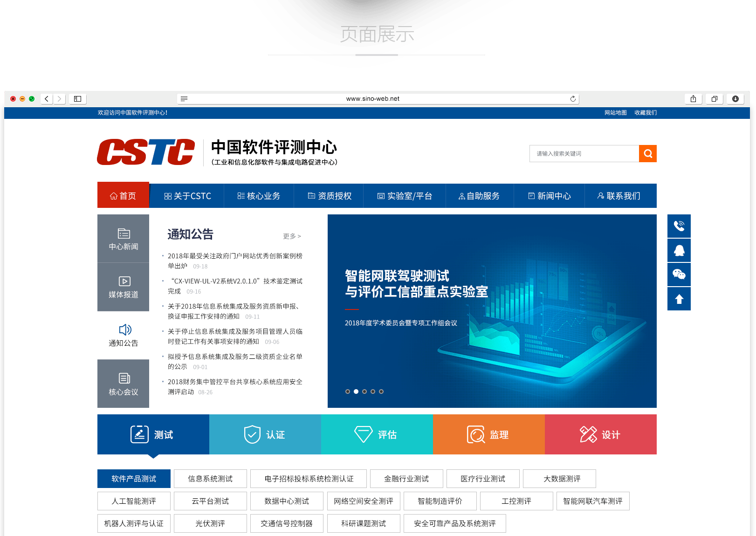The width and height of the screenshot is (756, 536).
Task: Open the QQ chat icon on right sidebar
Action: (679, 250)
